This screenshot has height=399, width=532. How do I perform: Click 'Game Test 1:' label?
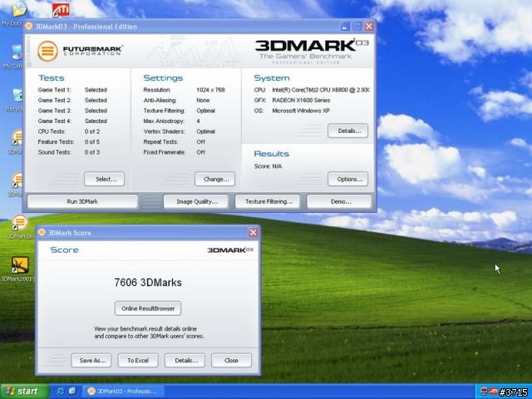point(55,90)
